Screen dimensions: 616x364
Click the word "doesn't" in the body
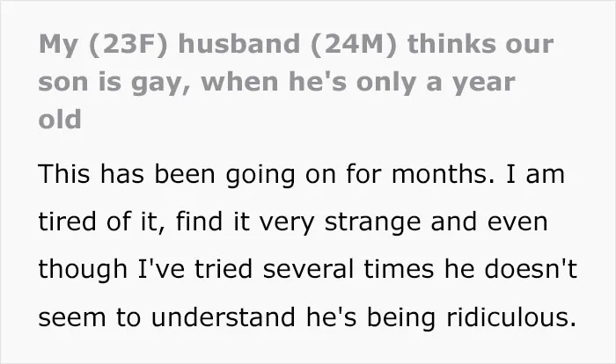click(531, 269)
